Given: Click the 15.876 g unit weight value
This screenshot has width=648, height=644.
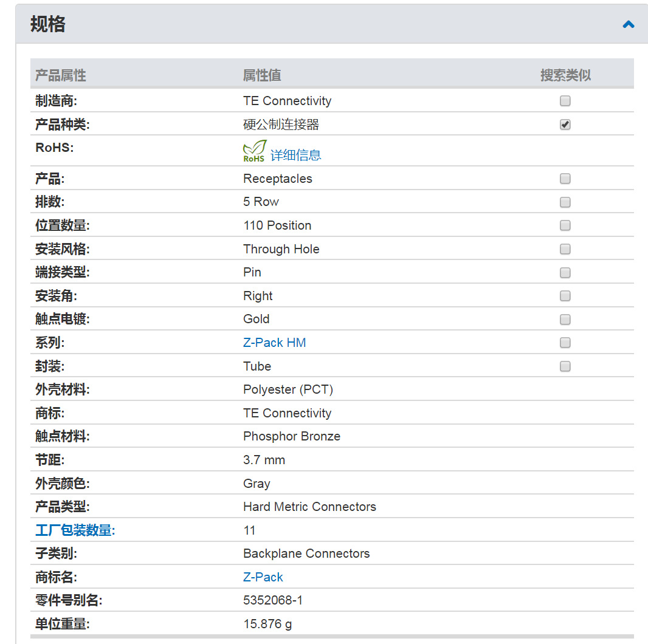Looking at the screenshot, I should [267, 624].
